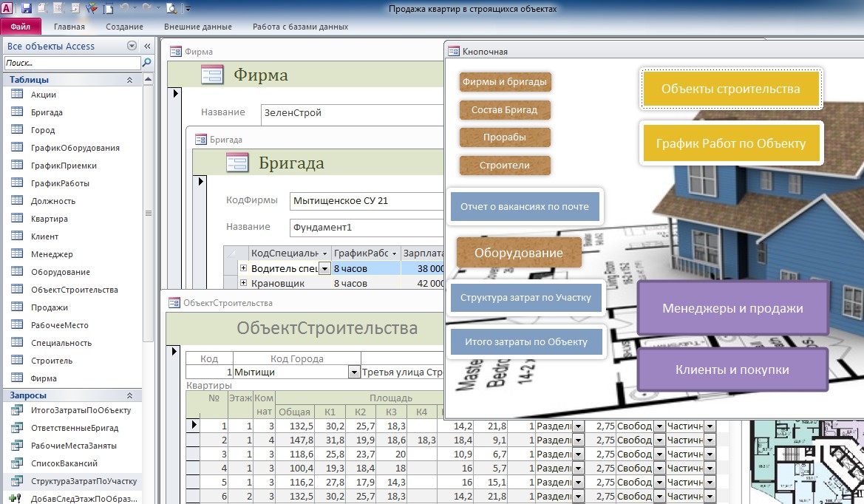
Task: Expand the Крановщик subdatasheet row
Action: point(243,283)
